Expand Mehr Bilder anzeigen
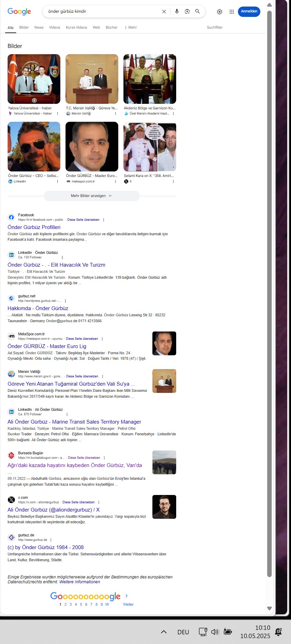Screen dimensions: 291x644 (92, 196)
